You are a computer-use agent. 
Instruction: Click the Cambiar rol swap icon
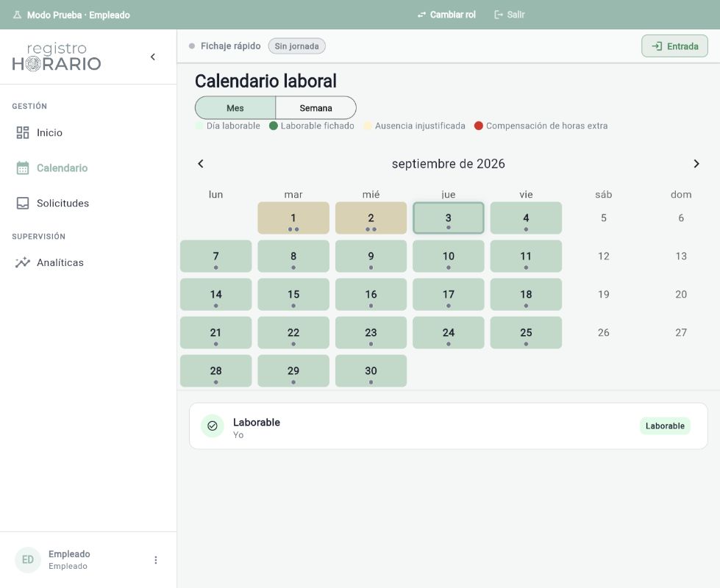tap(421, 15)
